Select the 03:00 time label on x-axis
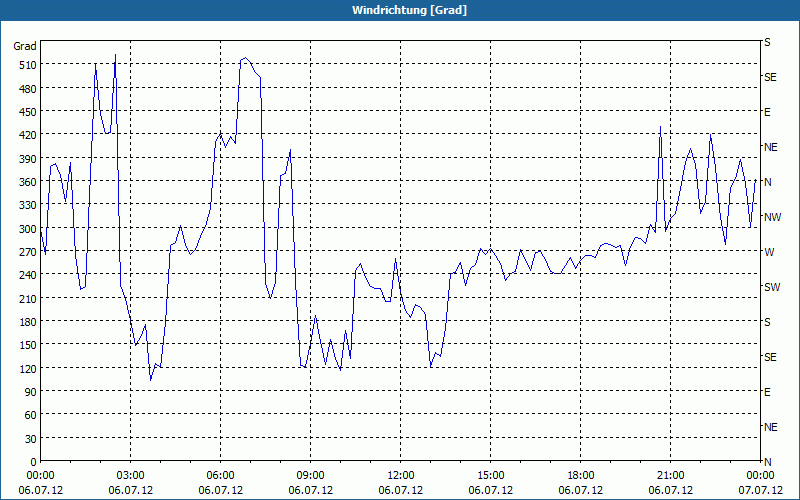Viewport: 800px width, 500px height. point(131,476)
